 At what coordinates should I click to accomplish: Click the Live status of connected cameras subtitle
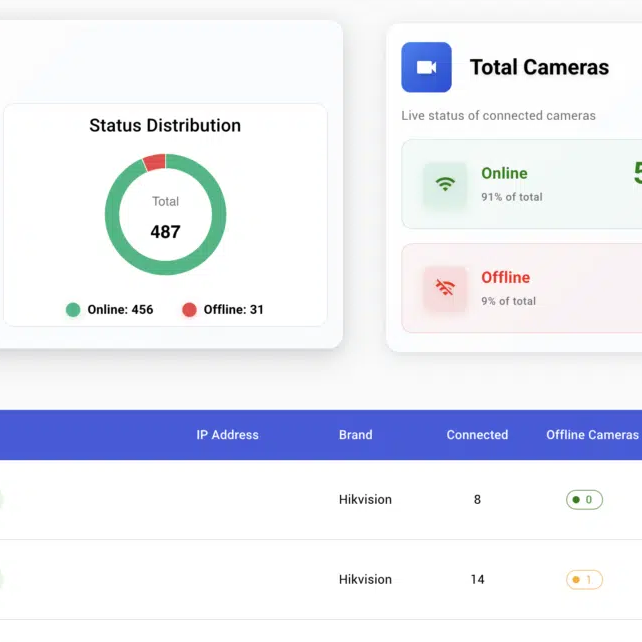498,116
